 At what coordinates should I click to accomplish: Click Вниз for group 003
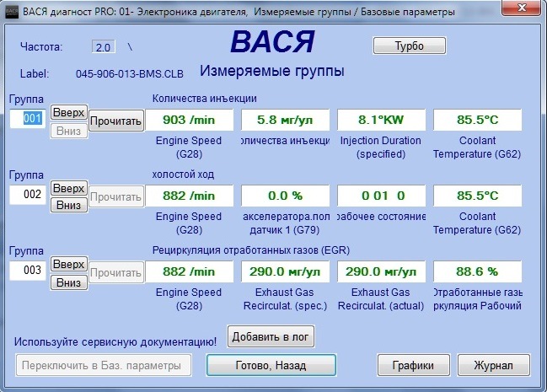[x=69, y=282]
